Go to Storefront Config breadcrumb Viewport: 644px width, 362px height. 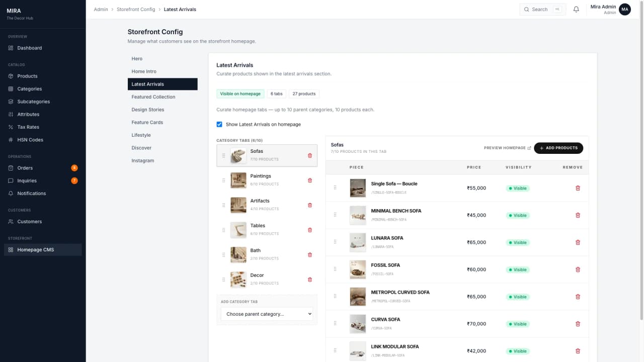click(x=136, y=9)
